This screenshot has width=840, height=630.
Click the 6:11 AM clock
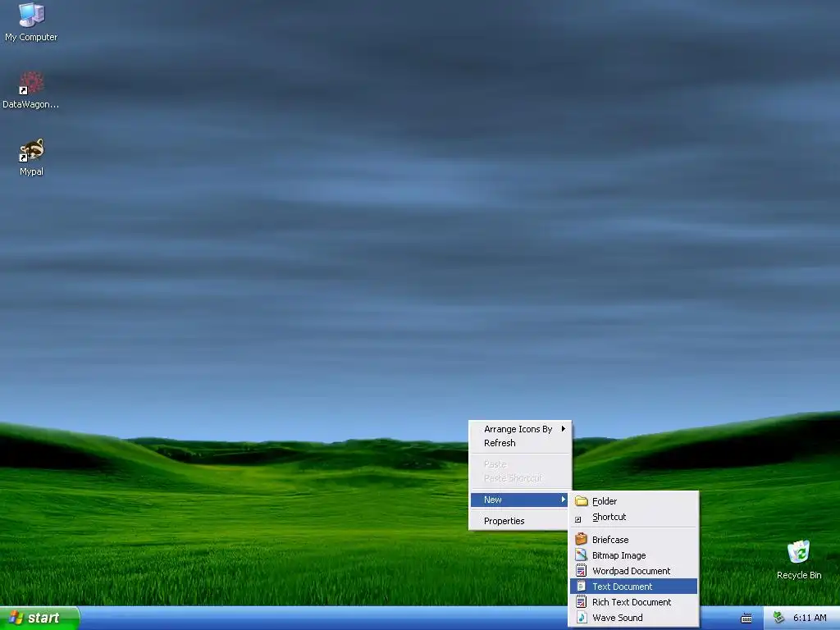810,618
